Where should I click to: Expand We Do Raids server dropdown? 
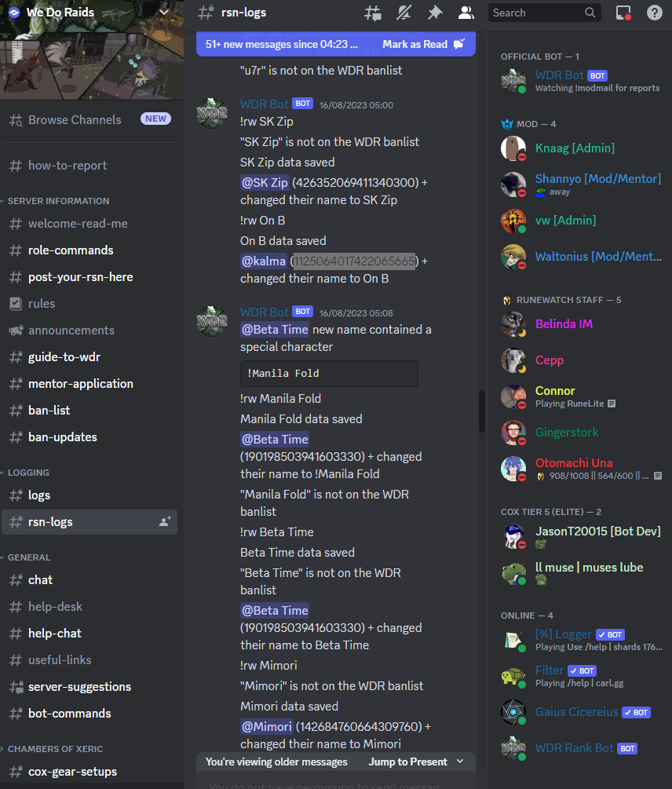[x=164, y=12]
